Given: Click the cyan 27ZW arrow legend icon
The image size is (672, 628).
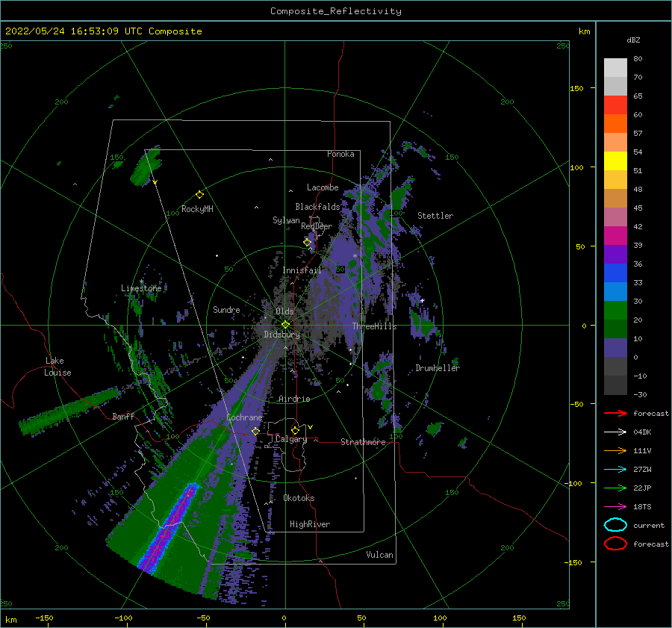Looking at the screenshot, I should (615, 470).
